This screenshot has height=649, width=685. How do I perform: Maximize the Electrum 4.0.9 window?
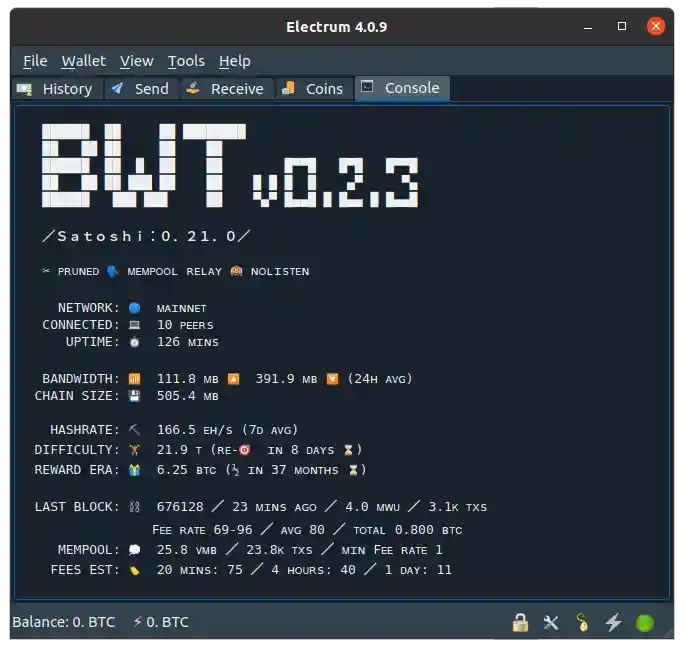click(622, 26)
